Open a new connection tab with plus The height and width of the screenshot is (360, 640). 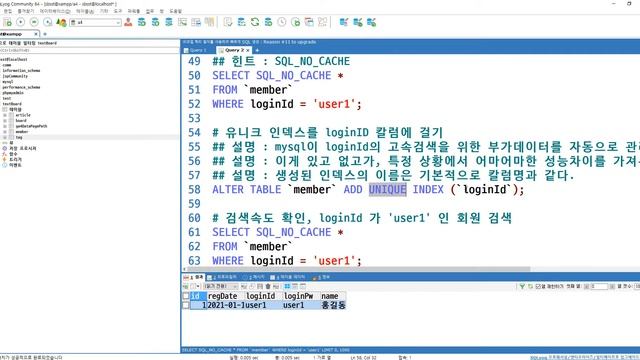coord(45,34)
